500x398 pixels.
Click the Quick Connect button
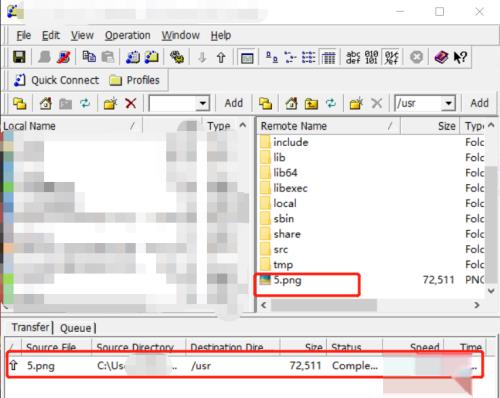coord(56,80)
